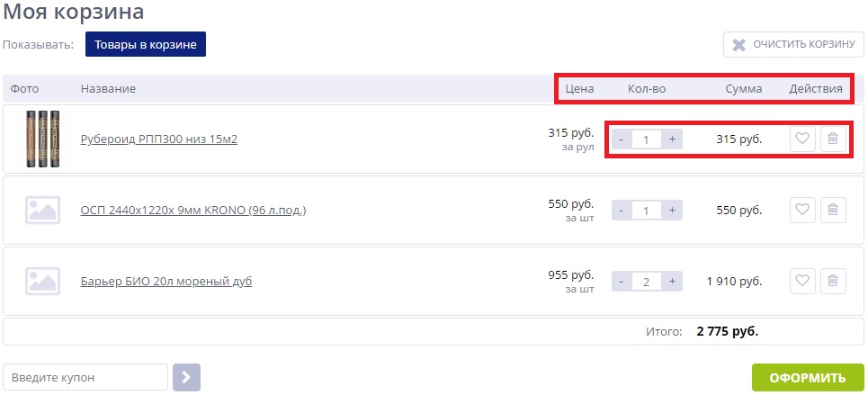The height and width of the screenshot is (395, 868).
Task: Click Рубероид product photo thumbnail
Action: (x=43, y=139)
